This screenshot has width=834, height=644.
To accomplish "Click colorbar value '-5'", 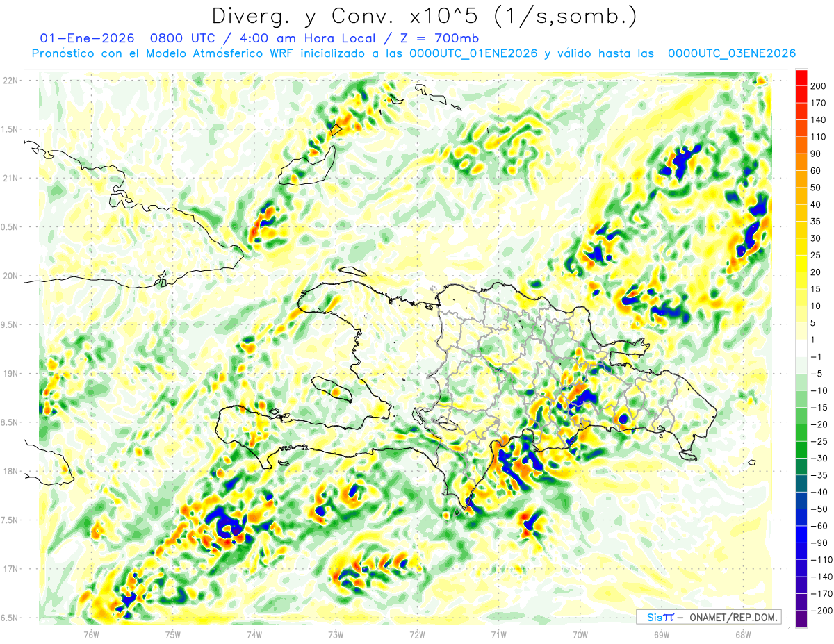I will coord(816,374).
